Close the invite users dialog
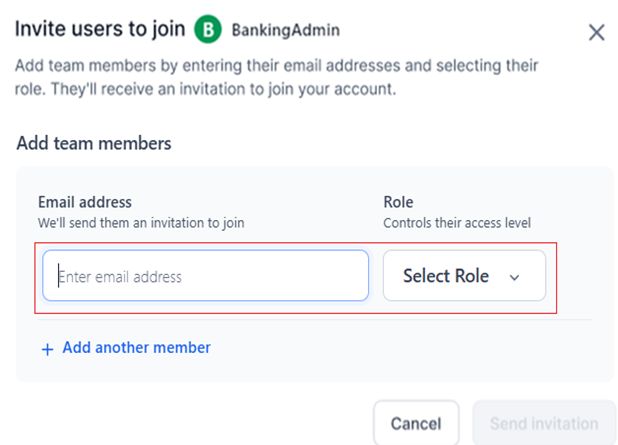618x445 pixels. 597,32
